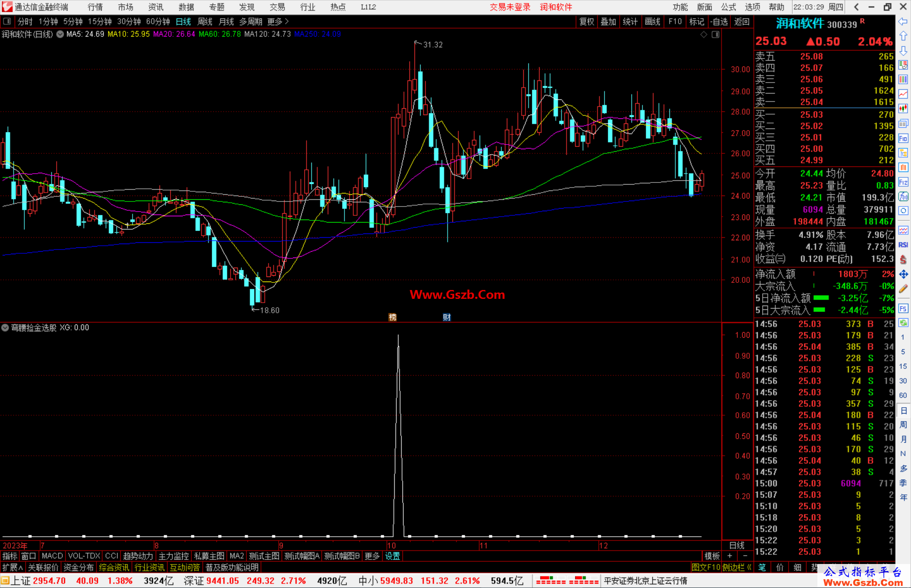Open 设置 indicator settings
This screenshot has width=911, height=588.
[392, 556]
